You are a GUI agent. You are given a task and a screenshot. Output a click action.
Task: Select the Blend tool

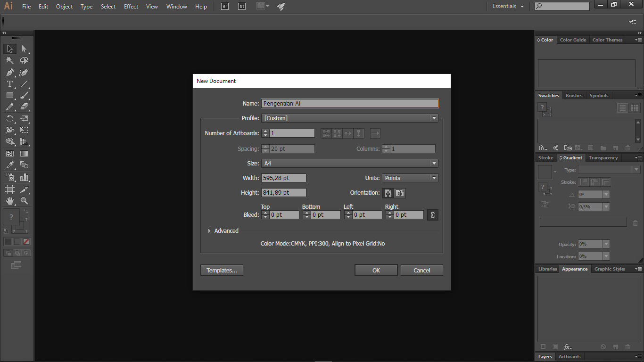pyautogui.click(x=25, y=165)
